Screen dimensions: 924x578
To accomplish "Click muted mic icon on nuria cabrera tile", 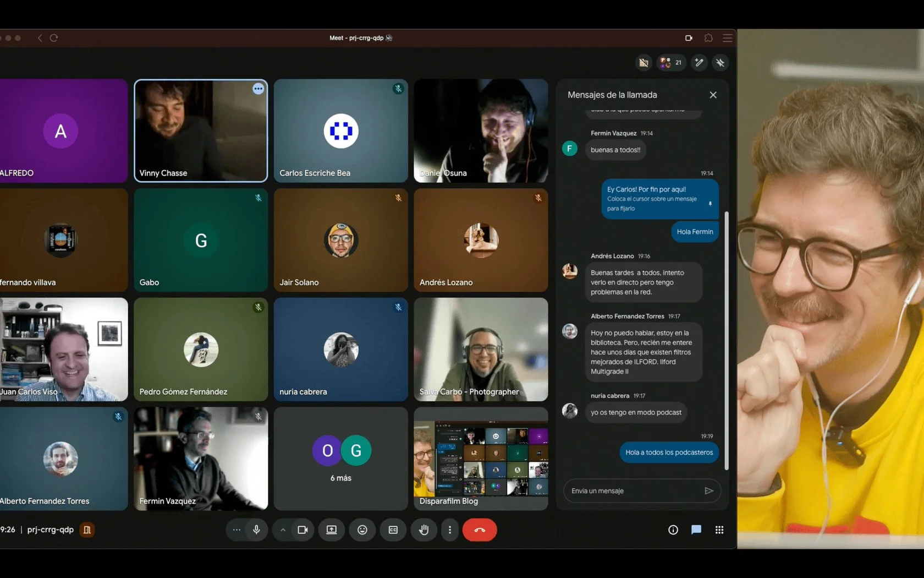I will coord(398,307).
